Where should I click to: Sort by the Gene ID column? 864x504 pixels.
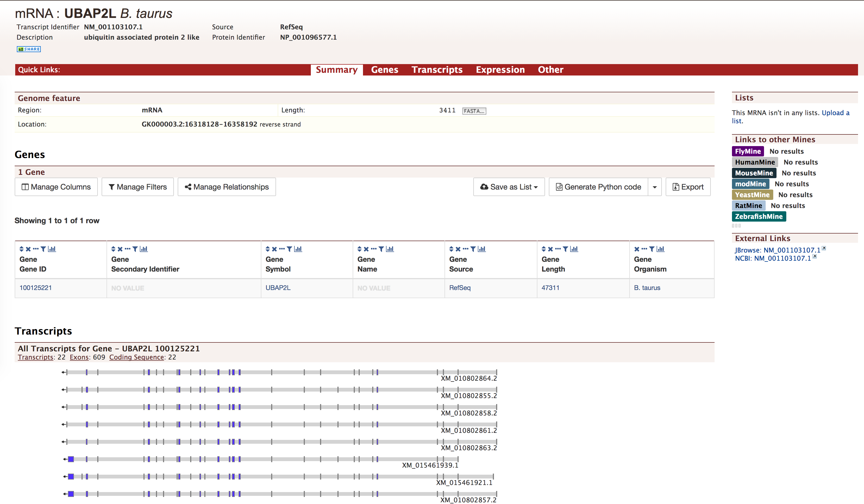21,249
